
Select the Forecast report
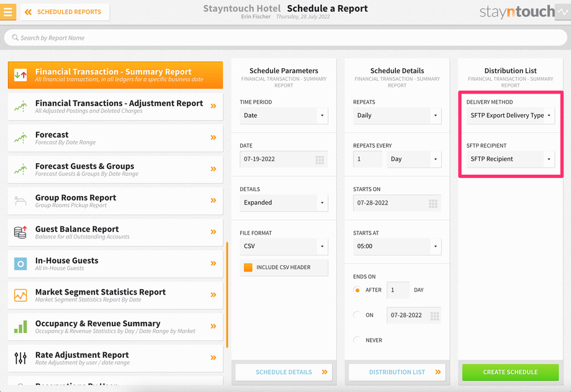point(115,138)
